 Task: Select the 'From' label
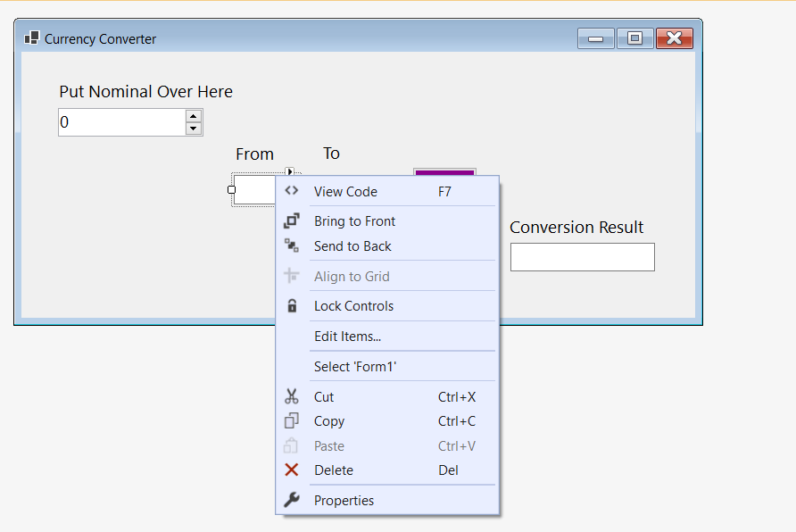(x=255, y=154)
